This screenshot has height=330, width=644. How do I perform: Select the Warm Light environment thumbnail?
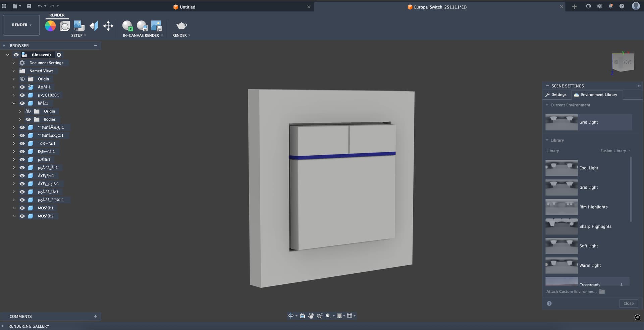click(561, 266)
